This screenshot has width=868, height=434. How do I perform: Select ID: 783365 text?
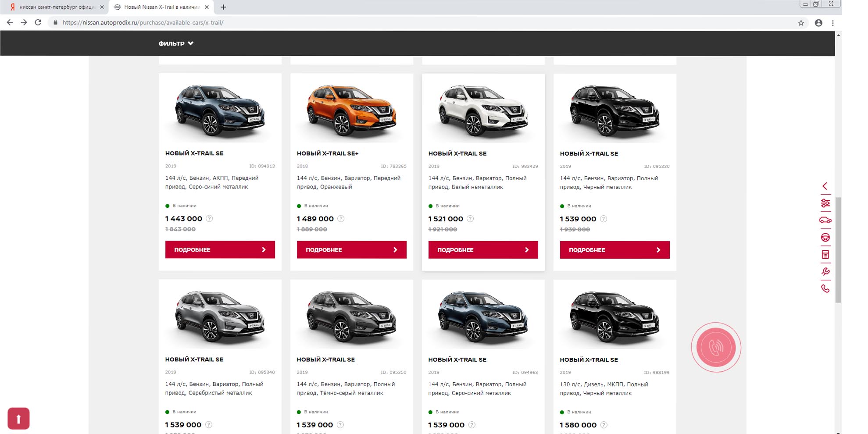click(393, 166)
